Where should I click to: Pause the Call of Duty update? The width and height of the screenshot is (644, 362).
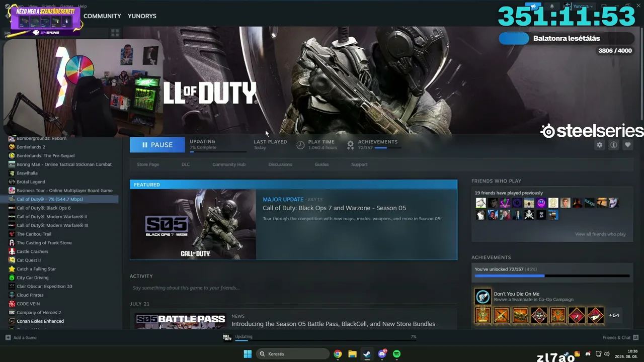tap(157, 145)
